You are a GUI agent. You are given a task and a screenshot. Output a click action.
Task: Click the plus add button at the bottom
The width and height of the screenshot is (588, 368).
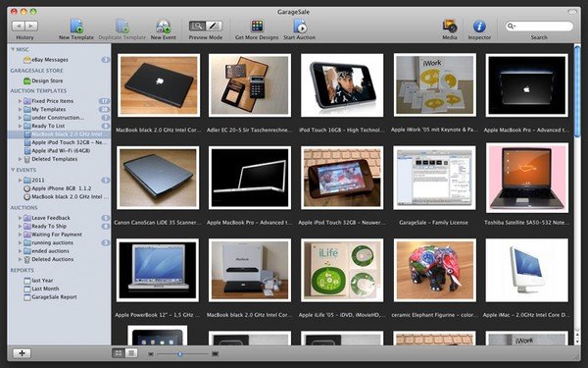tap(22, 353)
